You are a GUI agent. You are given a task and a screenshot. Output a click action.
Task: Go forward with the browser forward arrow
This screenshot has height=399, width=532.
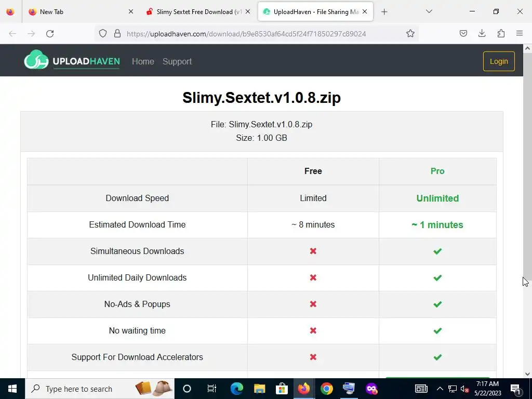click(x=31, y=34)
